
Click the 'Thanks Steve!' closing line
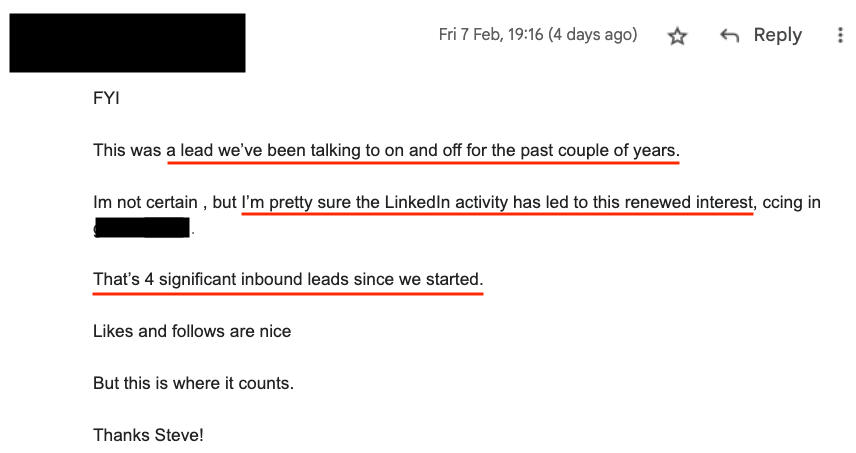[148, 435]
